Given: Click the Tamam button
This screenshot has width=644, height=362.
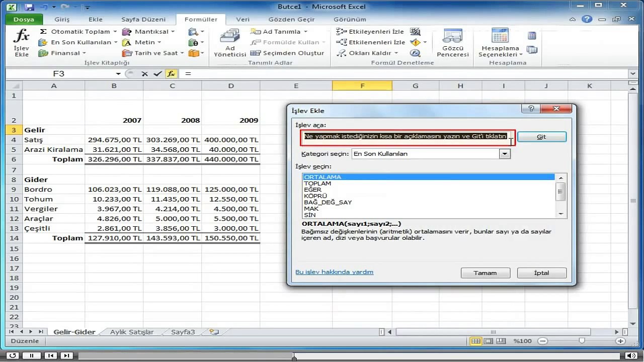Looking at the screenshot, I should click(x=485, y=273).
